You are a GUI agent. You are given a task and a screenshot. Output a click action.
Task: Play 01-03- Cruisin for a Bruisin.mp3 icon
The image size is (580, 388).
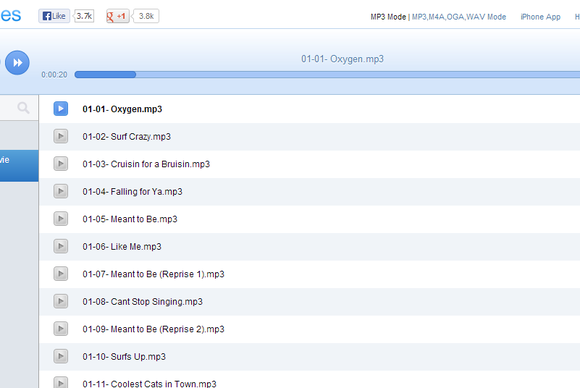click(61, 164)
